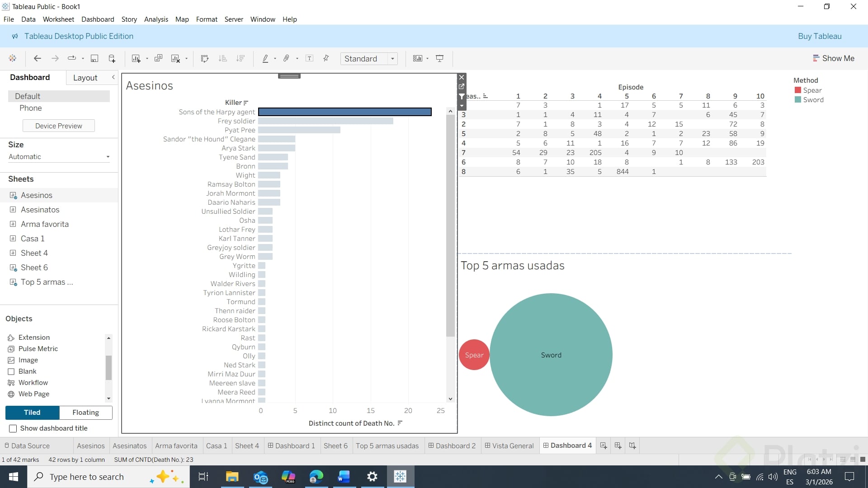Open the Analysis menu
Viewport: 868px width, 488px height.
point(156,19)
